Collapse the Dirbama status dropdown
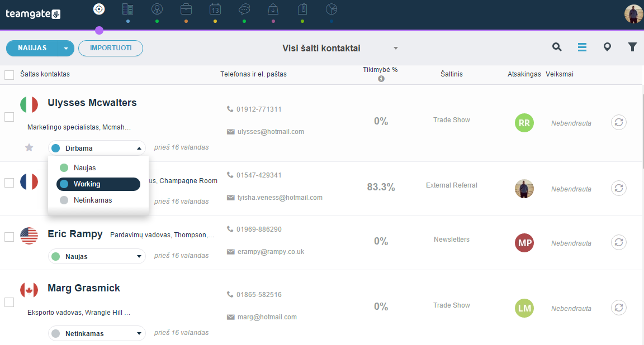Screen dimensions: 644x345 tap(97, 148)
